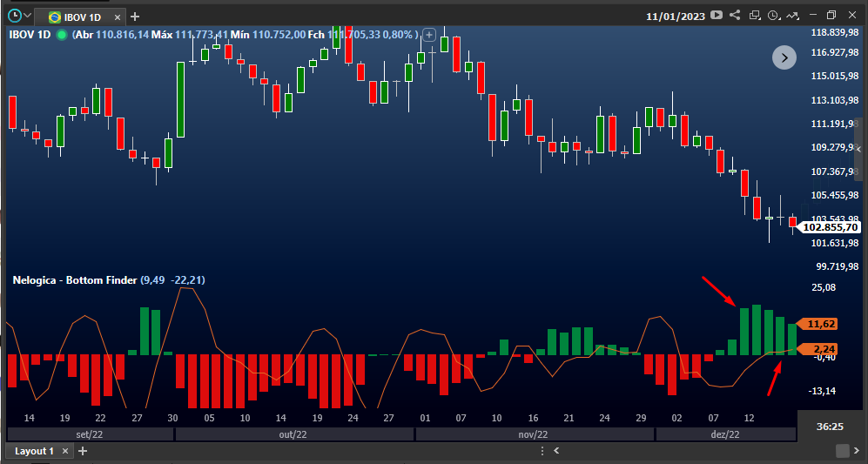
Task: Add a new chart tab
Action: [135, 17]
